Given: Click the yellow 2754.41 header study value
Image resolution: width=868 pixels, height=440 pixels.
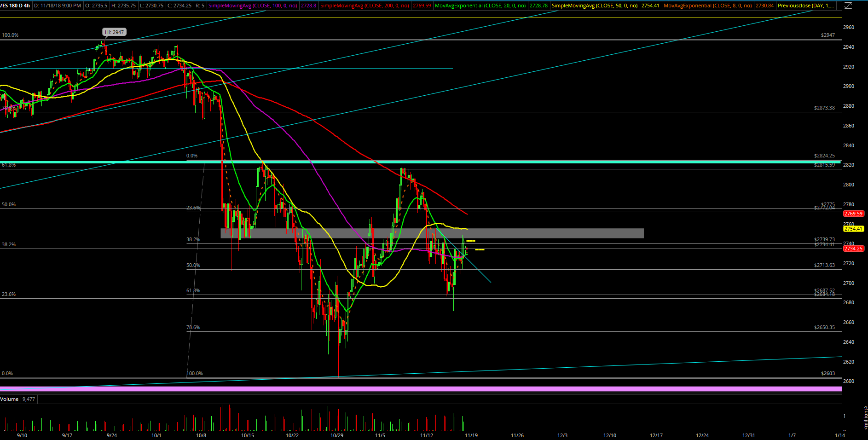Looking at the screenshot, I should pyautogui.click(x=650, y=6).
